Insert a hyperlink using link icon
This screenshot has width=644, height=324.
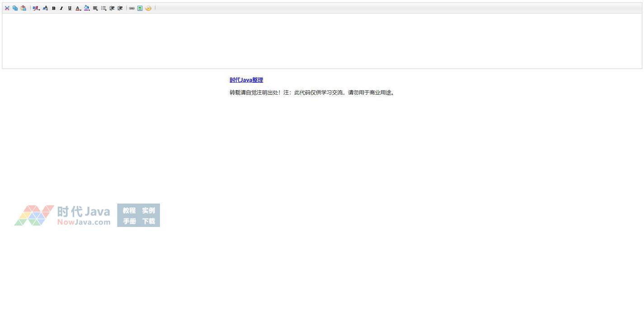coord(132,8)
